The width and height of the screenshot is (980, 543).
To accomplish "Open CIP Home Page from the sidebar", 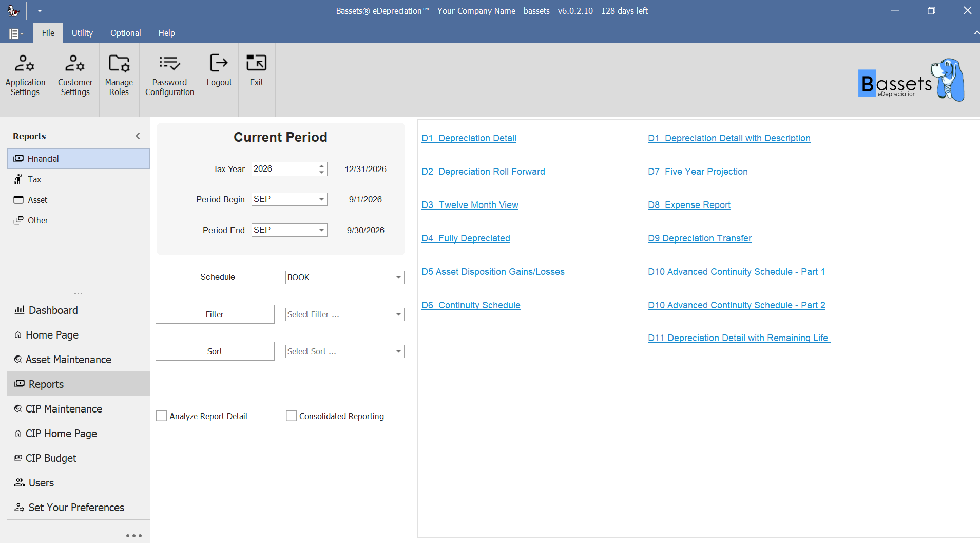I will [79, 434].
